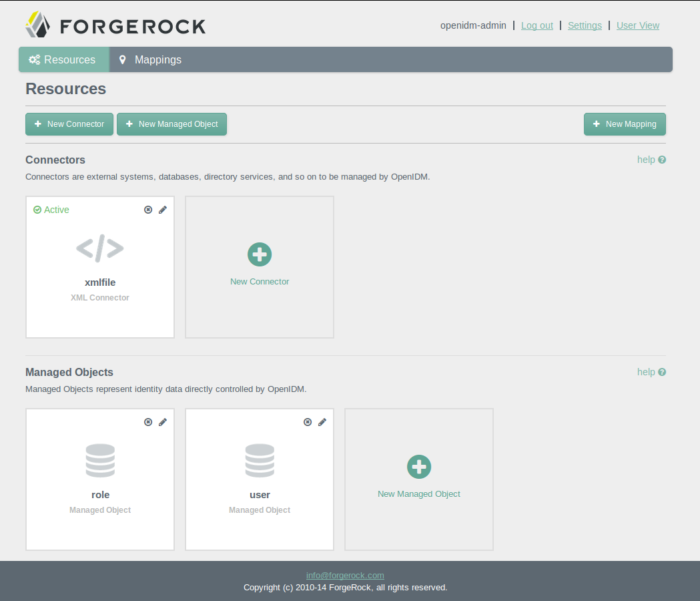The height and width of the screenshot is (601, 700).
Task: Log out of openidm-admin
Action: [x=537, y=25]
